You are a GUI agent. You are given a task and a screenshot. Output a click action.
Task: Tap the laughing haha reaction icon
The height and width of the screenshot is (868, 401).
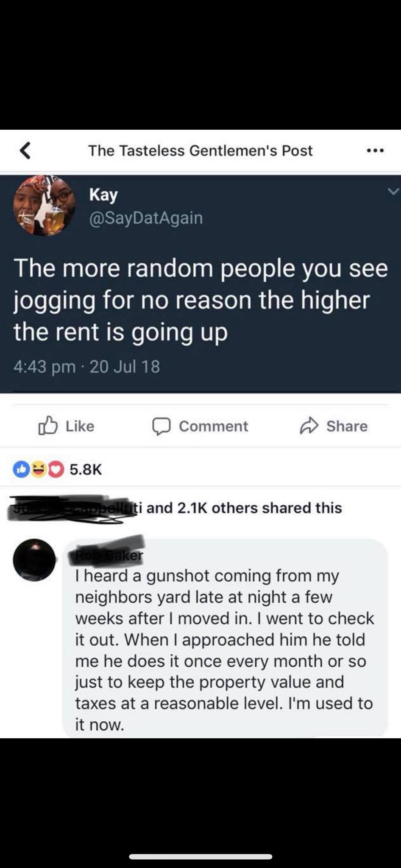click(x=39, y=469)
